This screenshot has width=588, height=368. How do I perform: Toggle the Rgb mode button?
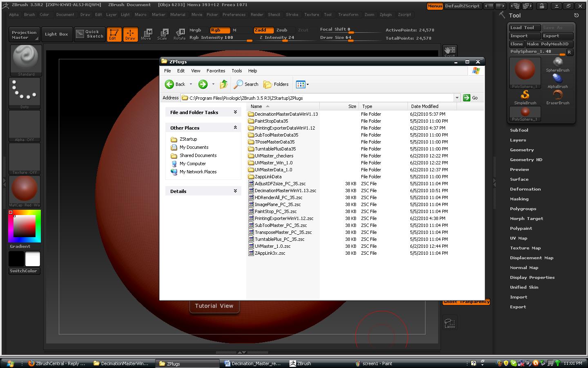click(220, 30)
